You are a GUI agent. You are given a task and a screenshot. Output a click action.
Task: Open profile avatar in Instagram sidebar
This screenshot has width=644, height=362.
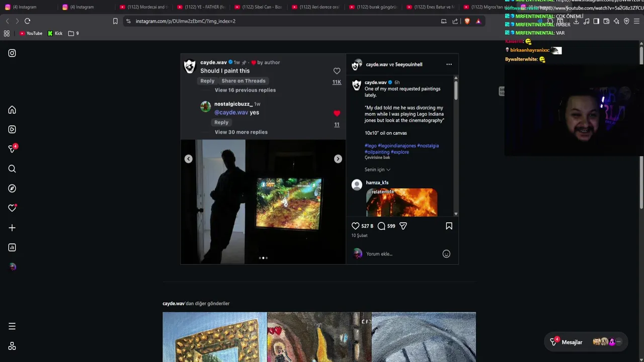[x=13, y=267]
